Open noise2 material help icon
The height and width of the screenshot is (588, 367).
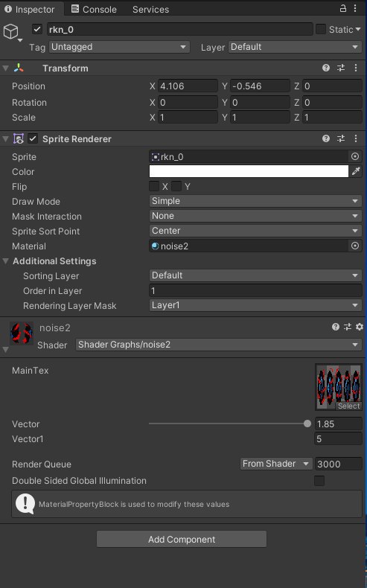click(x=336, y=327)
